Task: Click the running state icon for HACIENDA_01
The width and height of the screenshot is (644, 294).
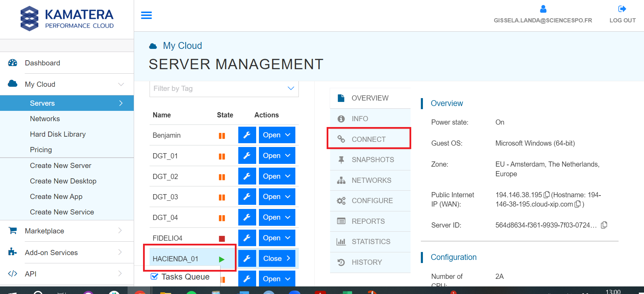Action: [222, 259]
